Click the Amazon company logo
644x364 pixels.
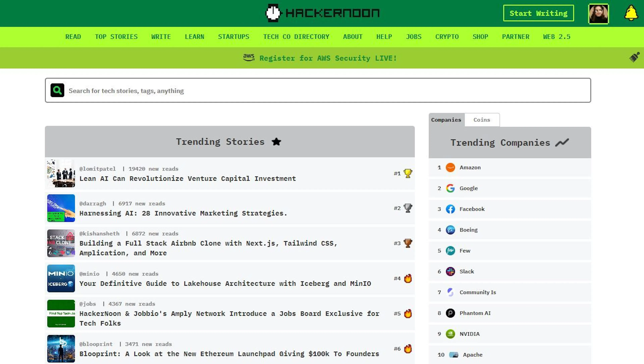tap(450, 168)
